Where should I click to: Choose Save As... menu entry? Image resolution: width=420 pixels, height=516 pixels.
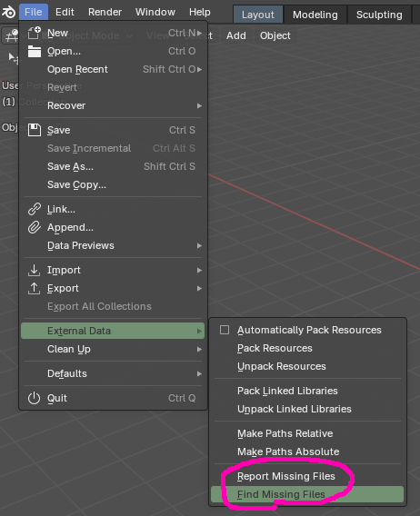tap(113, 166)
